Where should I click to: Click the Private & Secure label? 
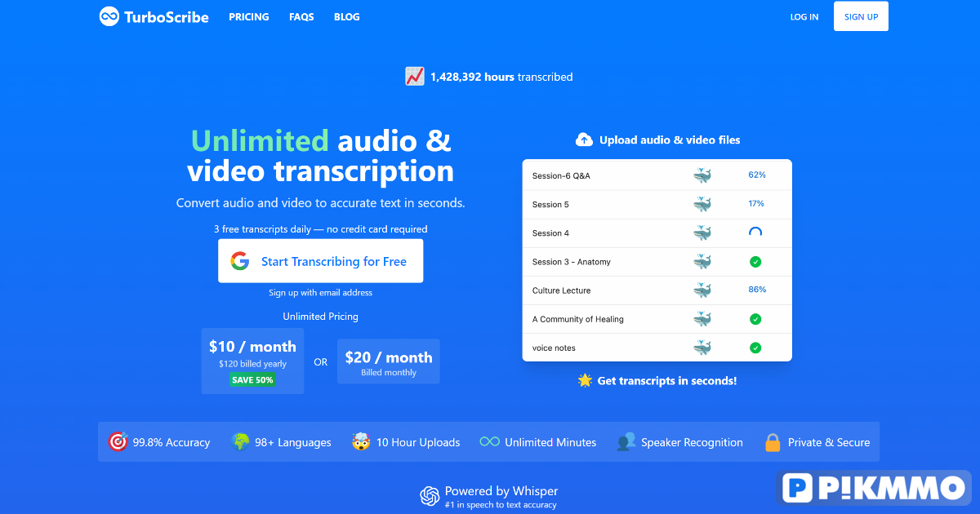829,442
